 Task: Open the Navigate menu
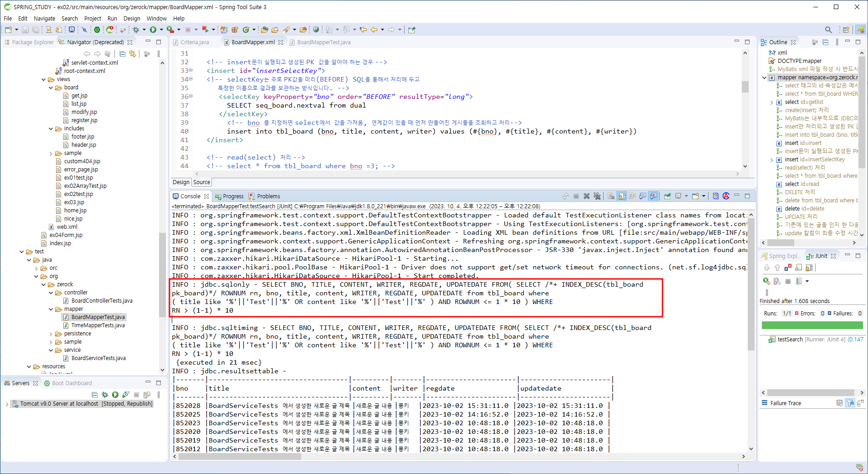[44, 18]
